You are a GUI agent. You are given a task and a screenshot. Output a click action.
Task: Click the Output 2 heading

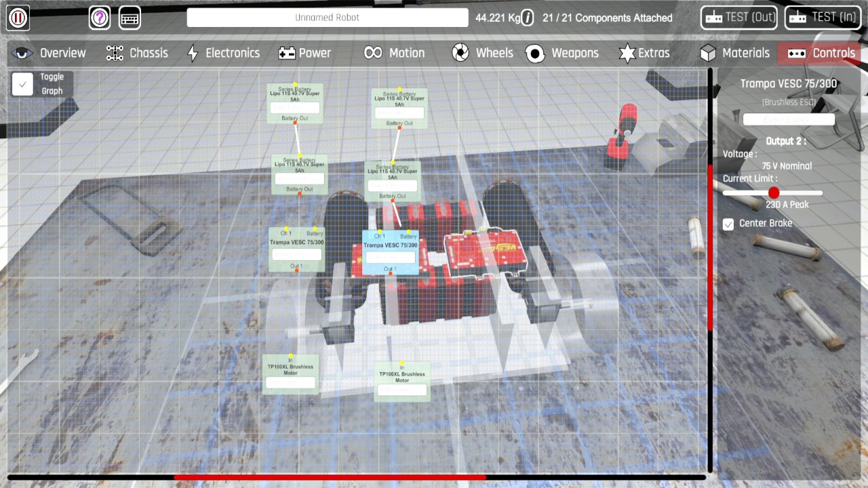(786, 141)
